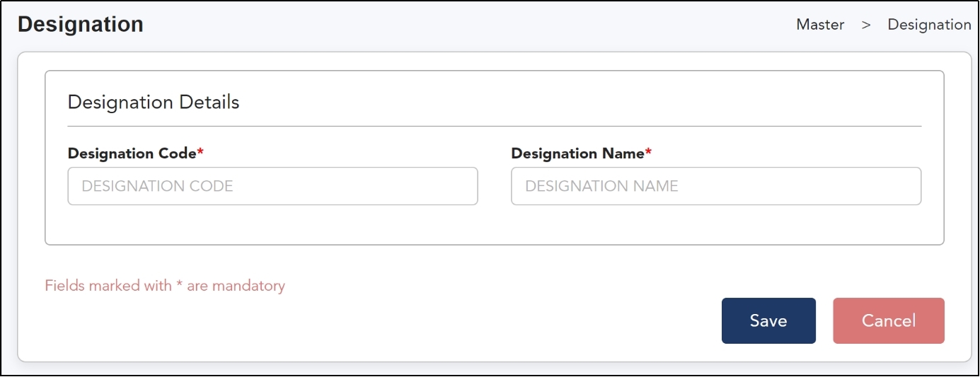Click the red asterisk beside Designation Code
Screen dimensions: 980x377
tap(200, 152)
